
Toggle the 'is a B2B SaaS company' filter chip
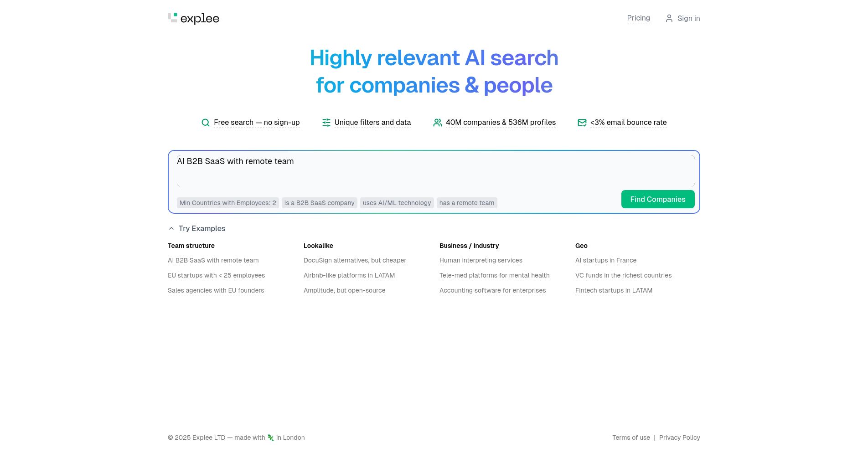click(319, 202)
